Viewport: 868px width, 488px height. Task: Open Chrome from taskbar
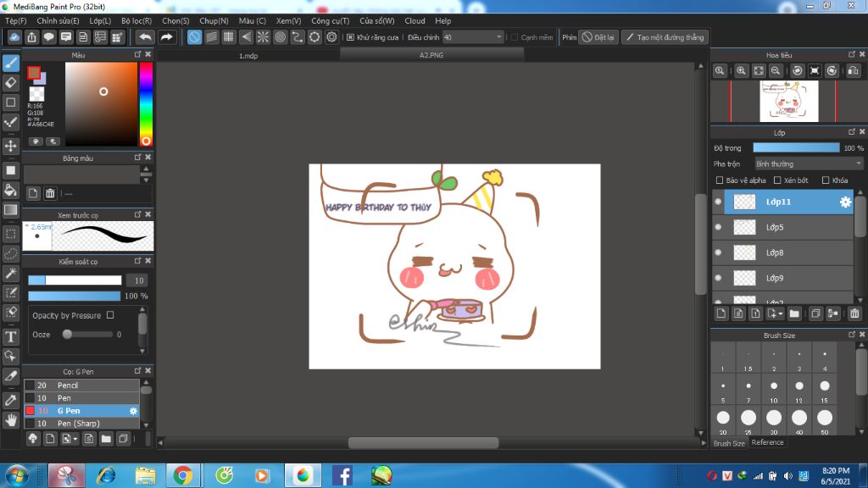183,475
